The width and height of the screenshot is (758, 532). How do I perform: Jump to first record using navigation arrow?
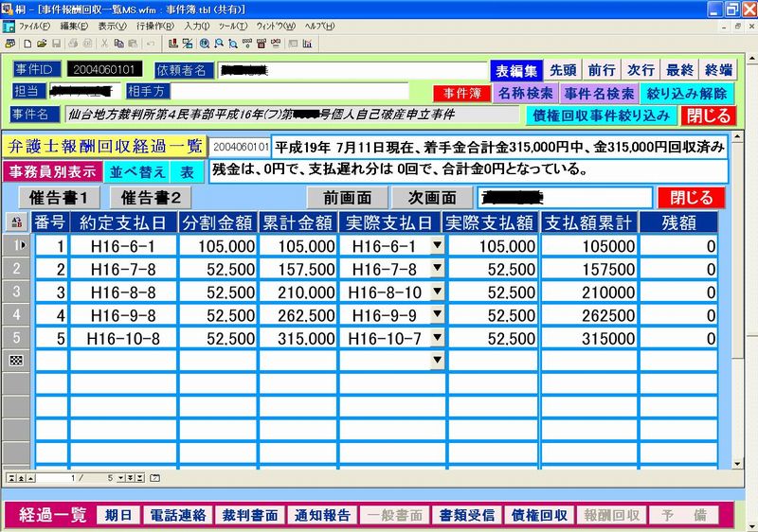[9, 478]
